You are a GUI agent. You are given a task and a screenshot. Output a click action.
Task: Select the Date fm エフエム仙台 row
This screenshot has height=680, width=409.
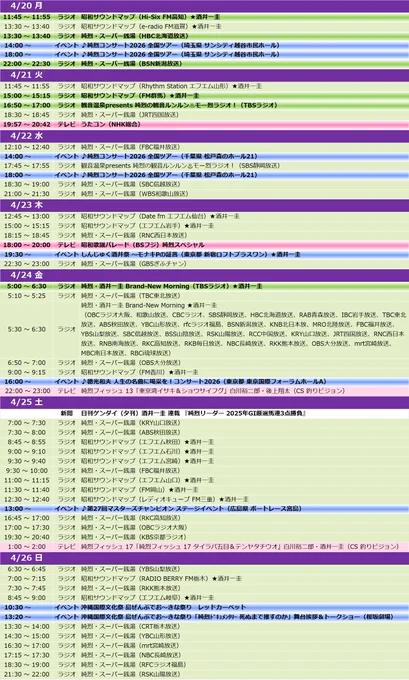(x=204, y=216)
